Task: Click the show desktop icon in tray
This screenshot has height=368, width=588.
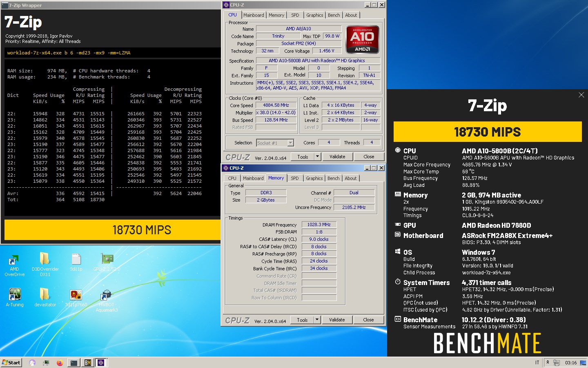Action: 583,362
